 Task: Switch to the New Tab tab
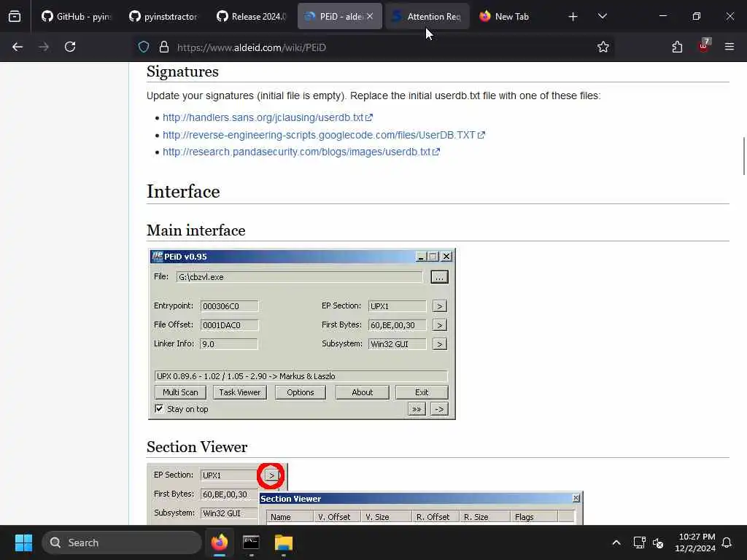point(512,17)
